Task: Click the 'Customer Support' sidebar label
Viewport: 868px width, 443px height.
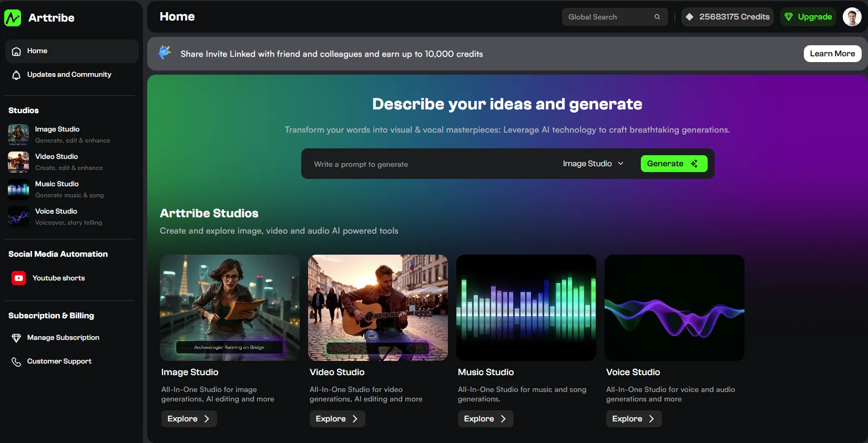Action: pyautogui.click(x=59, y=361)
